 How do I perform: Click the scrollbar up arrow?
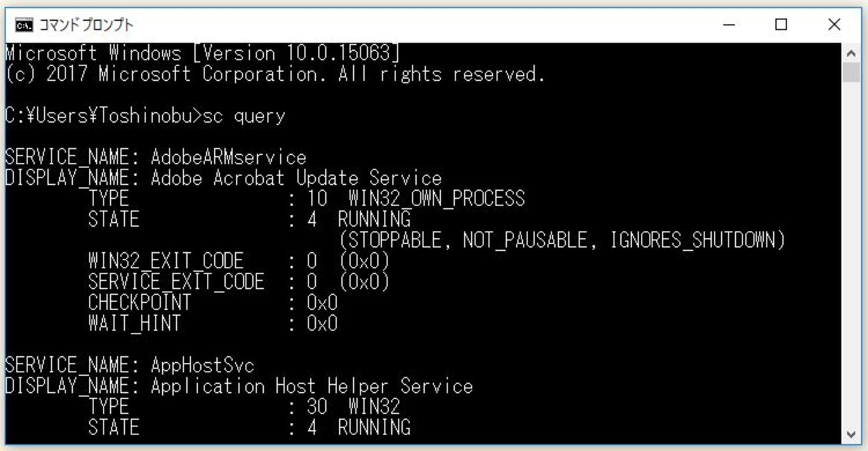pyautogui.click(x=851, y=53)
